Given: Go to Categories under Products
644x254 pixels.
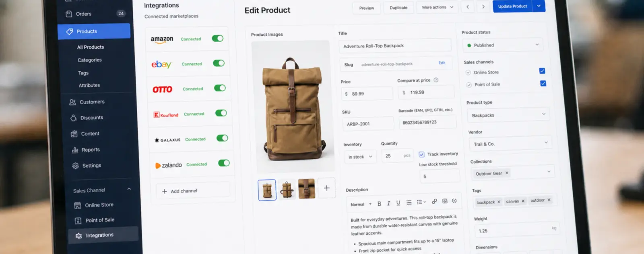Looking at the screenshot, I should pos(89,60).
